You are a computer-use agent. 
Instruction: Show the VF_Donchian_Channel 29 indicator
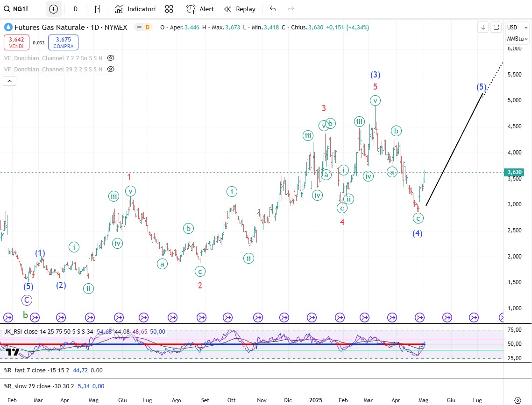(111, 69)
